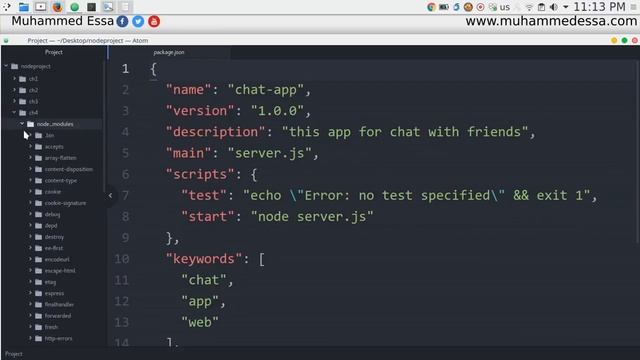The width and height of the screenshot is (640, 360).
Task: Click the battery indicator in the tray
Action: [444, 7]
